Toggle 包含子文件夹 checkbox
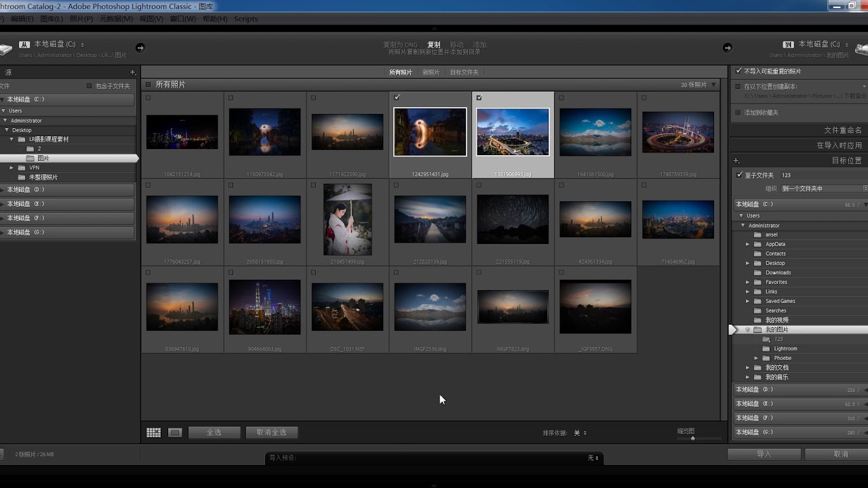Viewport: 868px width, 488px height. pyautogui.click(x=89, y=86)
